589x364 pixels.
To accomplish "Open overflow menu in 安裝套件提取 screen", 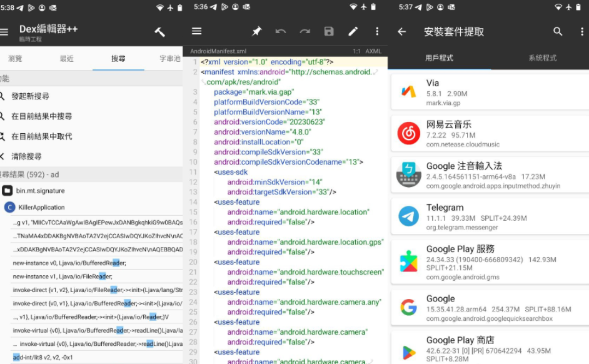I will pos(582,31).
